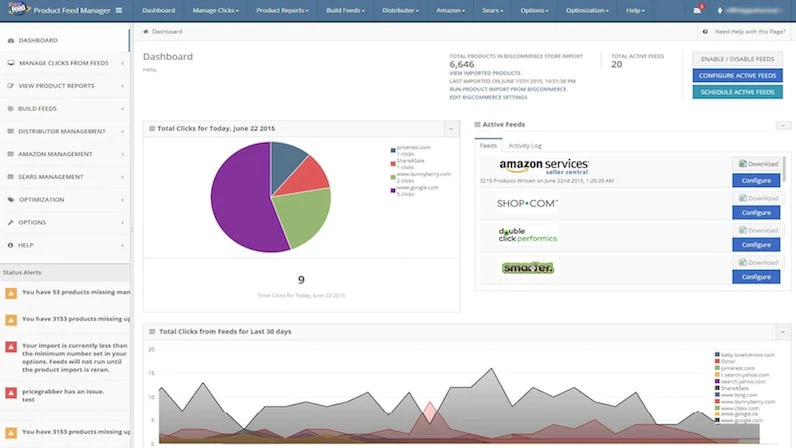
Task: Click the help question mark icon
Action: (x=705, y=31)
